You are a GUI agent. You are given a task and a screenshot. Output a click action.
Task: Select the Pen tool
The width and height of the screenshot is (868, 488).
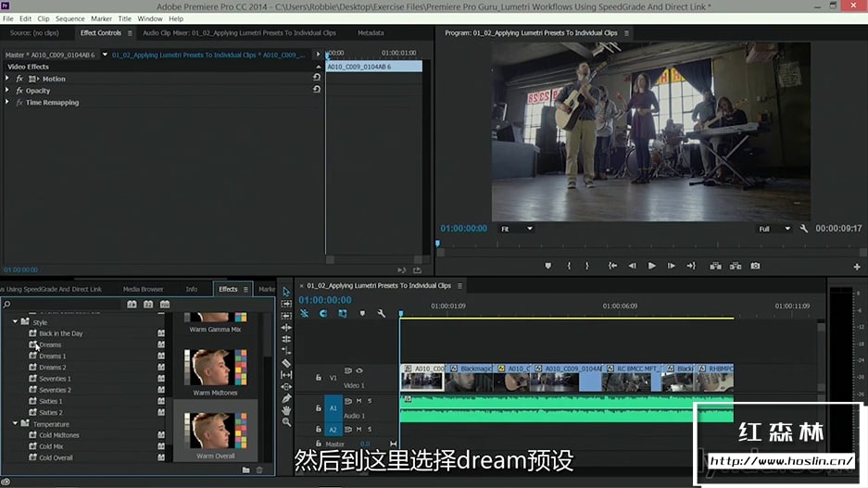[286, 398]
